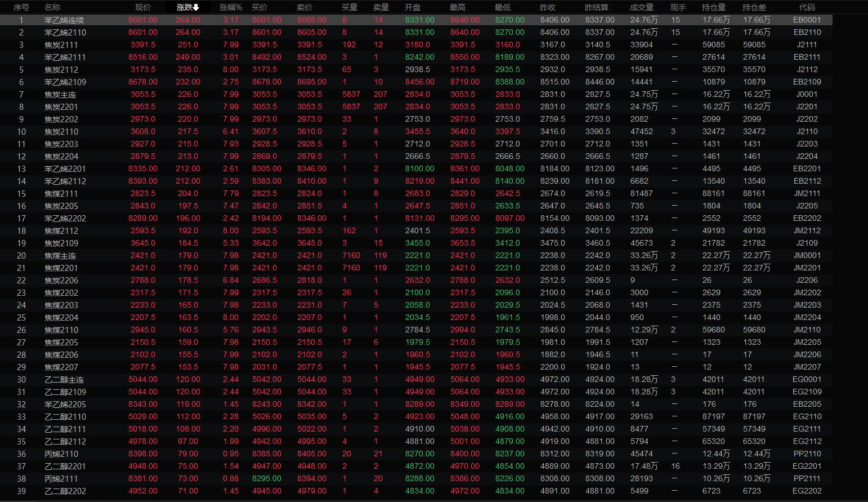The image size is (868, 502).
Task: Select the 焦煤2111 contract name
Action: (61, 194)
